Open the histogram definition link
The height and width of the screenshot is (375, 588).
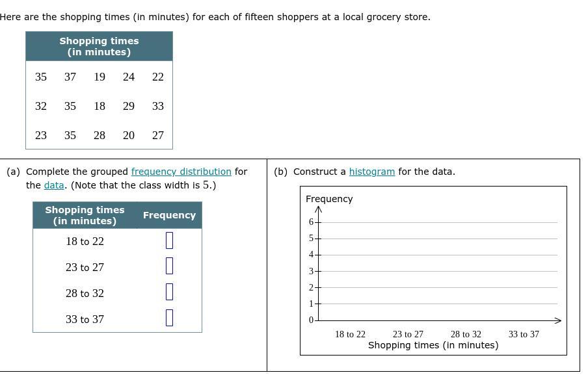(371, 172)
